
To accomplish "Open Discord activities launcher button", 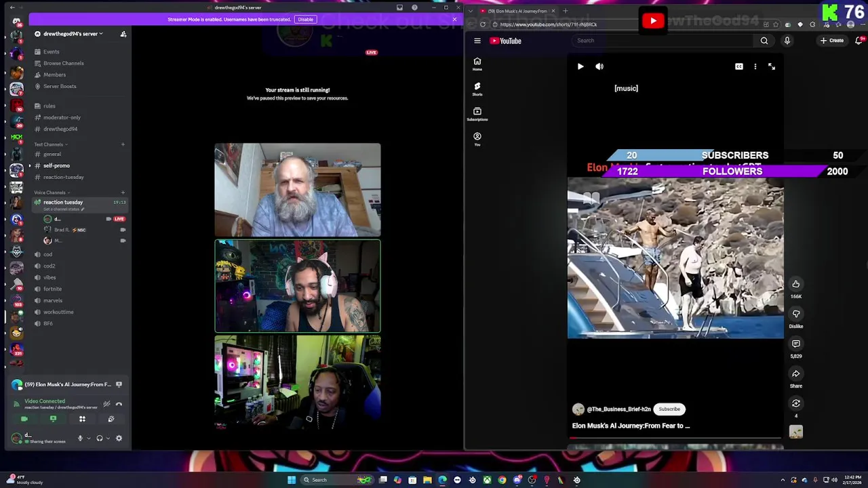I will (82, 419).
